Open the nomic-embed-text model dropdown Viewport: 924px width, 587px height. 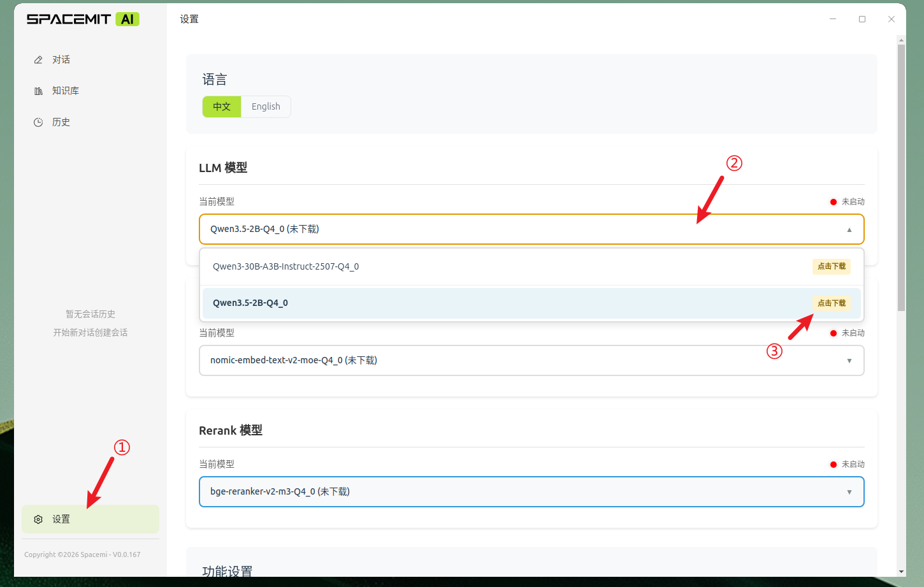click(531, 361)
